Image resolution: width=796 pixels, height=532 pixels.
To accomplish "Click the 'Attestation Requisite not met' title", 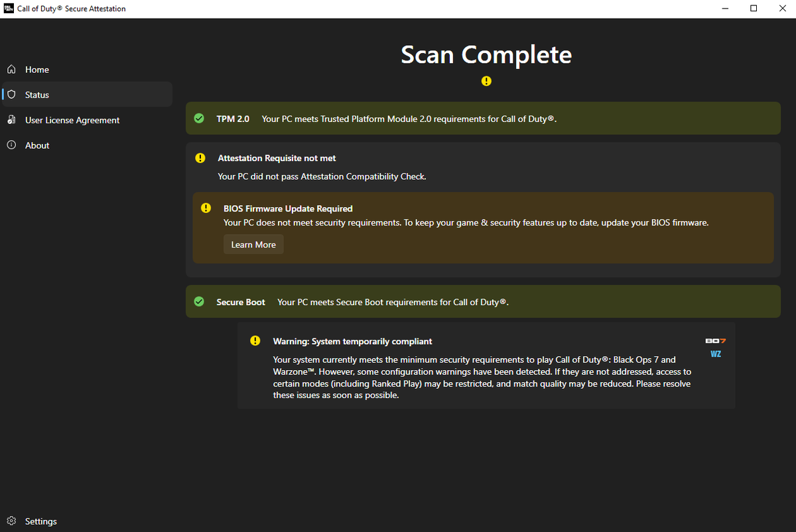I will (277, 159).
